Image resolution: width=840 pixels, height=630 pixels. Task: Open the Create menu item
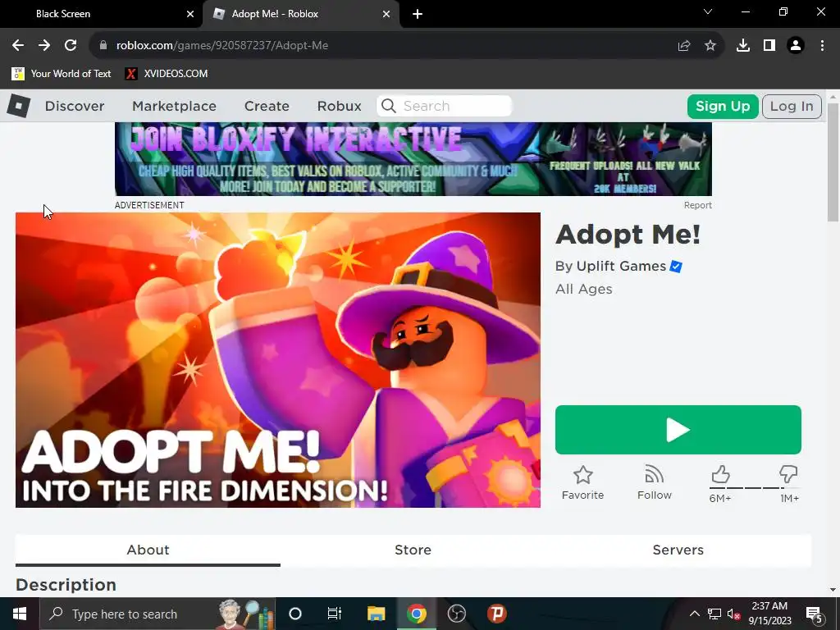267,106
